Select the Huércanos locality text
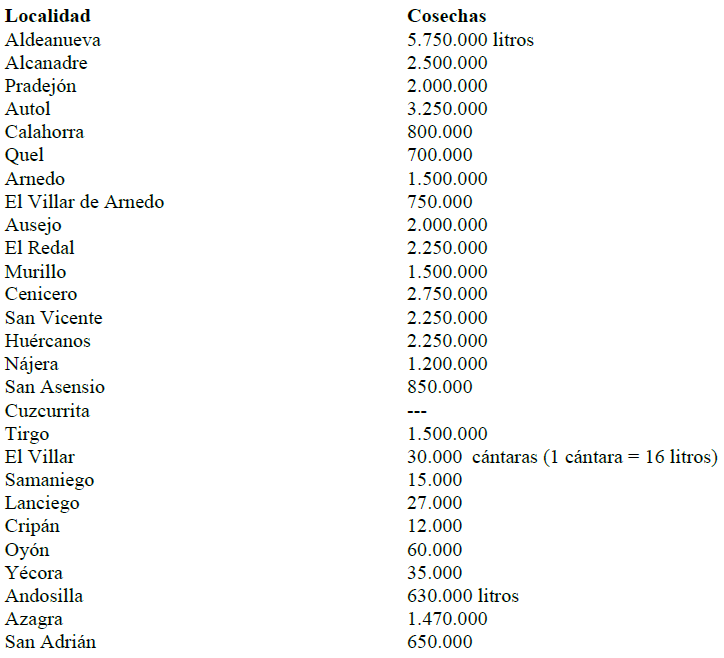 coord(47,341)
